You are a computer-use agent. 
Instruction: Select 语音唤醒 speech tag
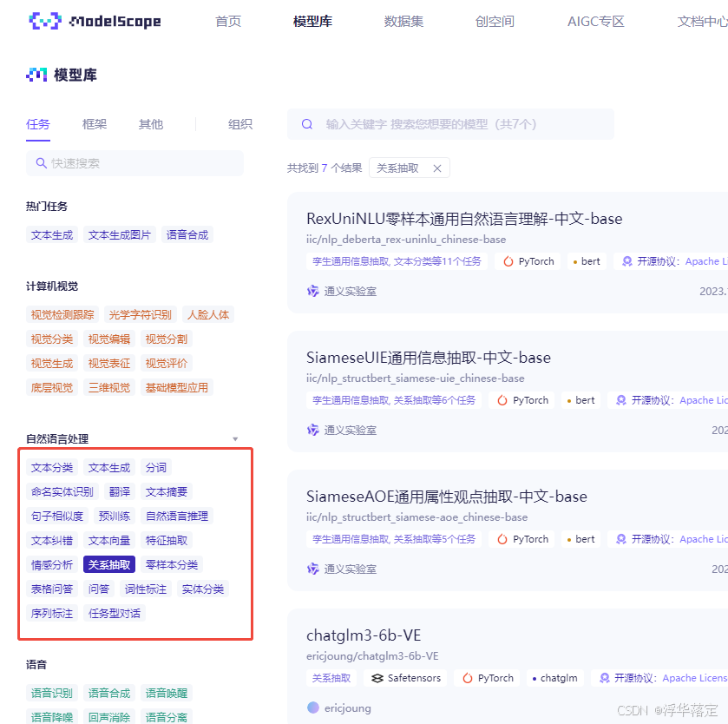(167, 694)
